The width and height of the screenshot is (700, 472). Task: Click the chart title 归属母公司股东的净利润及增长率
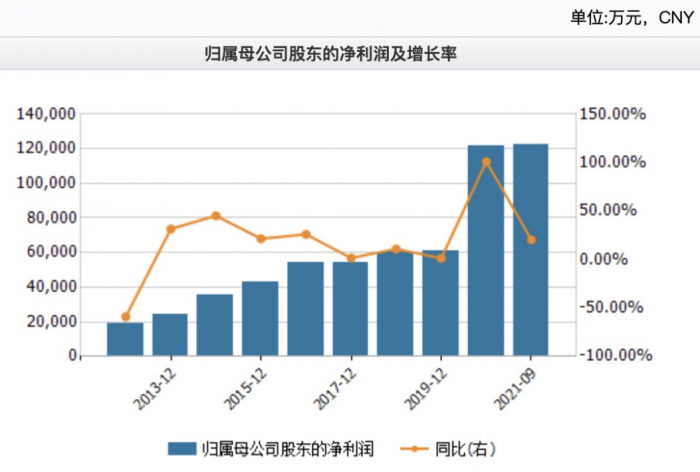[x=331, y=54]
